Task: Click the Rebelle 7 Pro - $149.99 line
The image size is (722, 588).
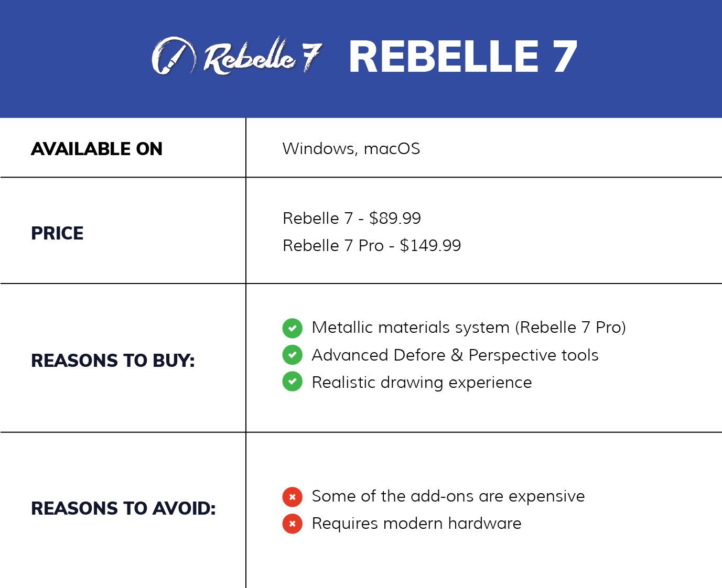Action: coord(372,245)
